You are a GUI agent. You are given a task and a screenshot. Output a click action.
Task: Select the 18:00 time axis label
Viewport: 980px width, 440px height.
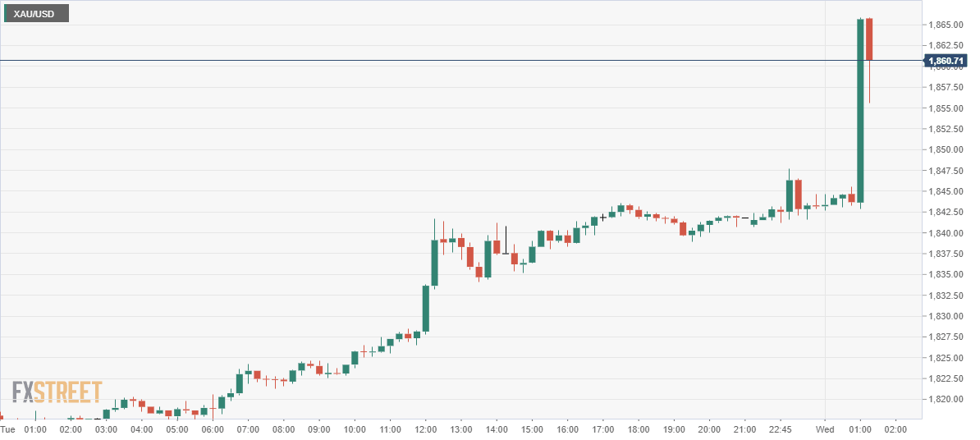point(639,429)
